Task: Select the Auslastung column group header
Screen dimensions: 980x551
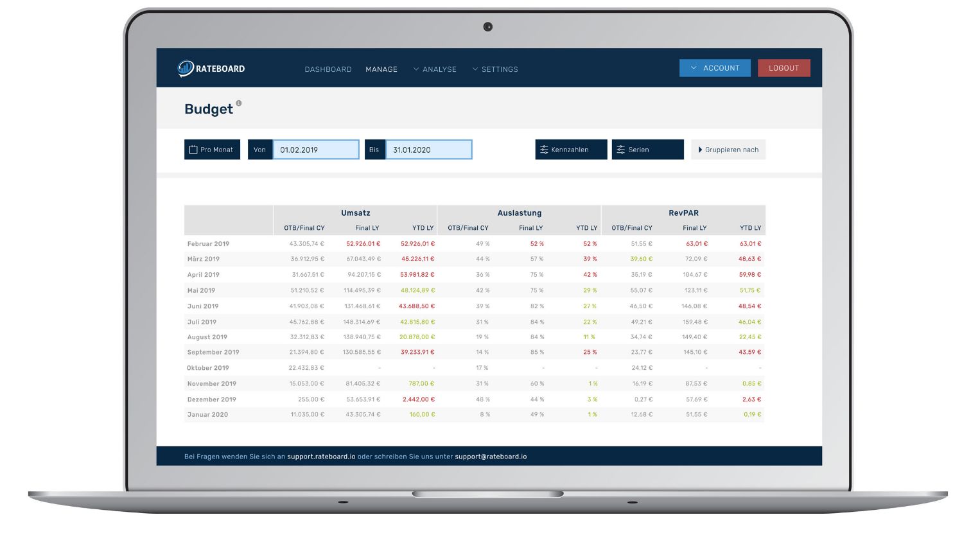Action: coord(520,213)
